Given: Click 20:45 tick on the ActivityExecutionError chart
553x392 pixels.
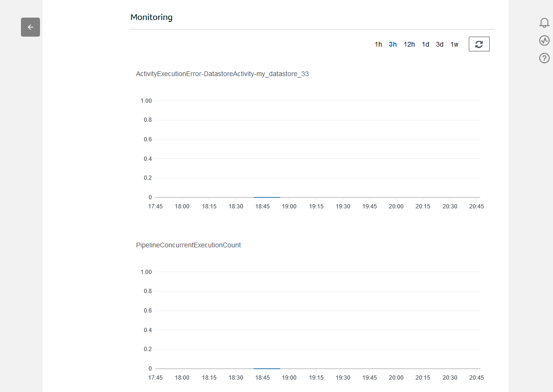Looking at the screenshot, I should (476, 206).
